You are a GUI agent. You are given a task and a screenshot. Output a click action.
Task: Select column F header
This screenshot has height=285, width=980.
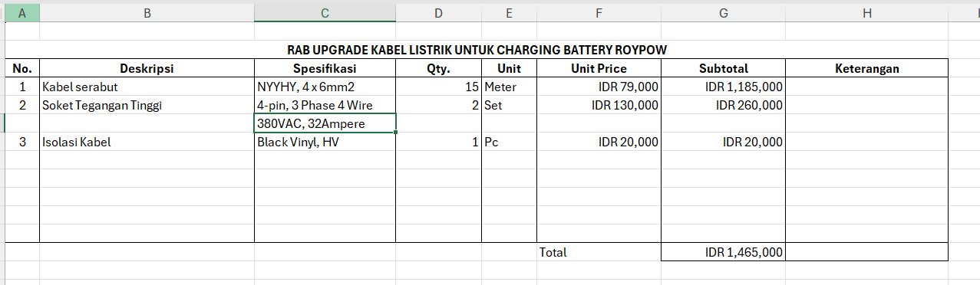pos(599,13)
